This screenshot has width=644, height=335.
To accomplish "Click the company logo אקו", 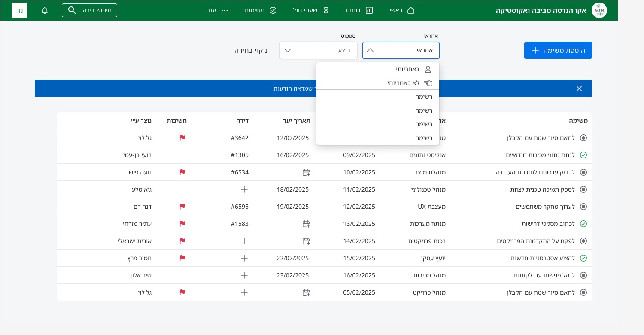I will (x=599, y=10).
